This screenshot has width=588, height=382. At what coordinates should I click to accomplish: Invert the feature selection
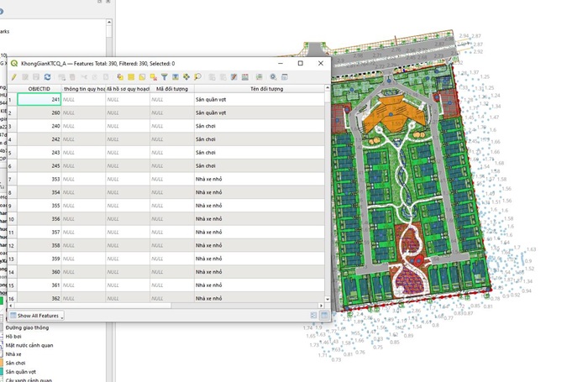(142, 77)
